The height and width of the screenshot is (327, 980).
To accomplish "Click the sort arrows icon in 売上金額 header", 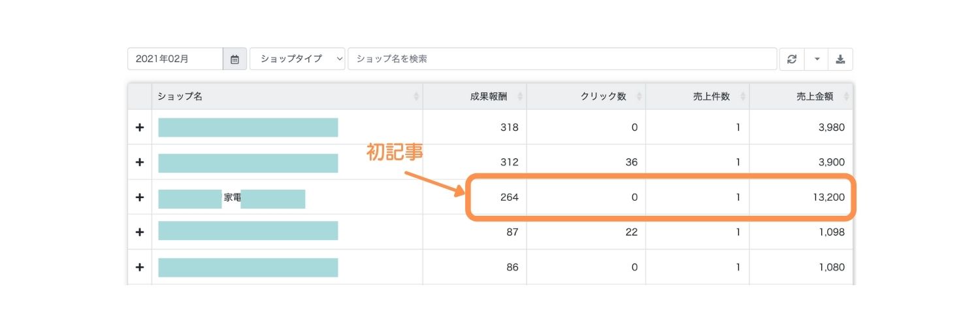I will (847, 97).
